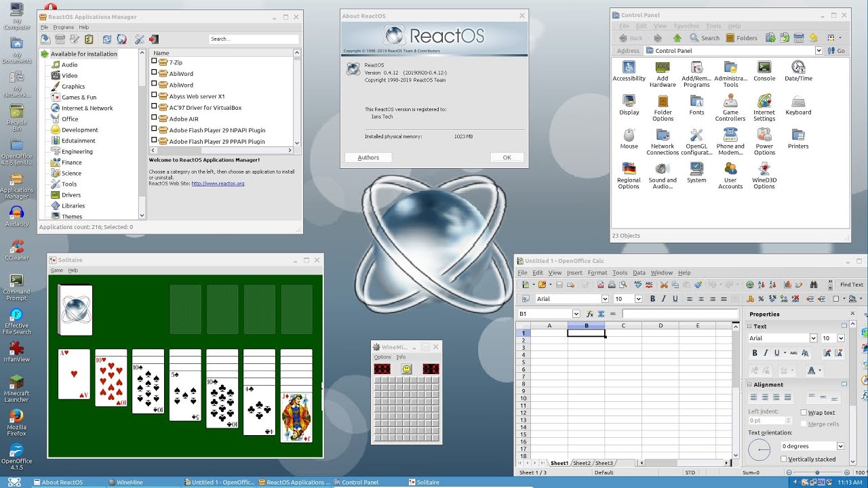The width and height of the screenshot is (868, 488).
Task: Open the Game menu in Solitaire
Action: 57,270
